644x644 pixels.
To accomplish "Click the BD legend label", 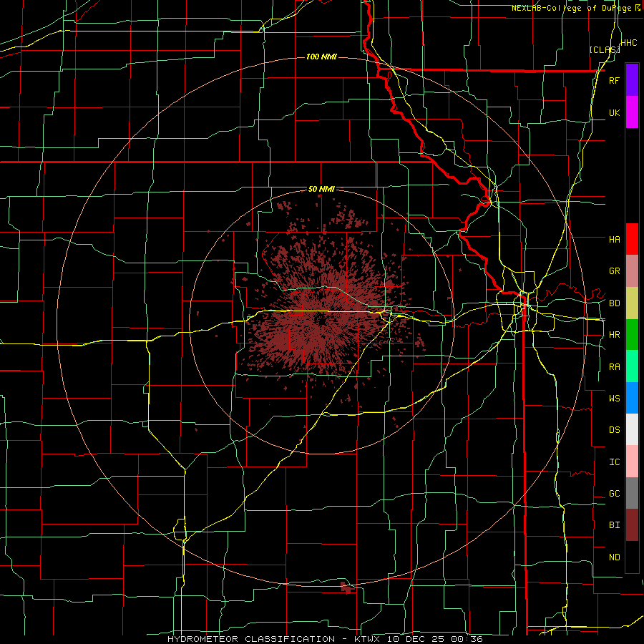I will click(x=614, y=303).
